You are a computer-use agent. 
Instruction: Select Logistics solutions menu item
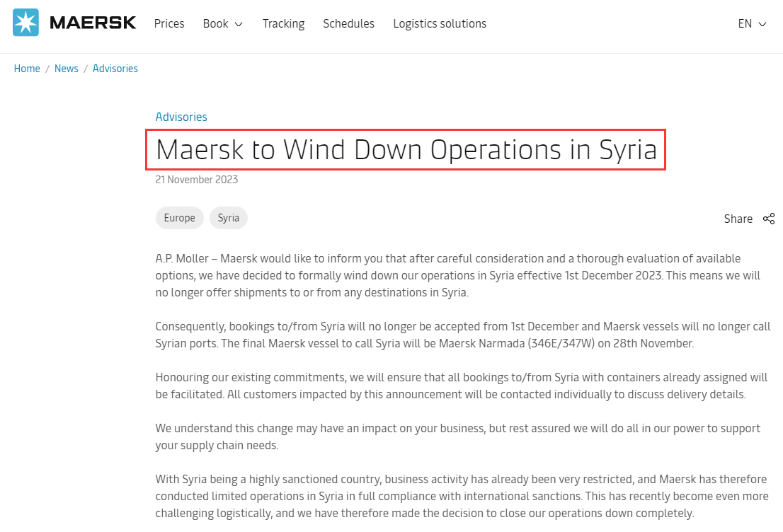pos(440,23)
